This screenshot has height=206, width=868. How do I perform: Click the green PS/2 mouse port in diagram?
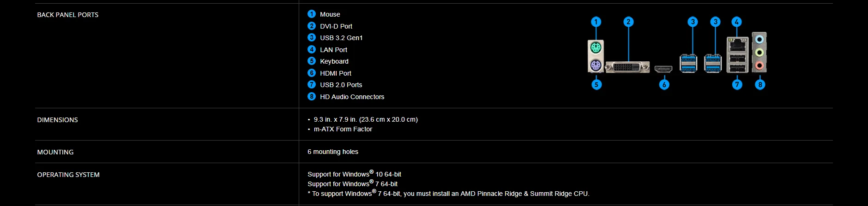(596, 48)
